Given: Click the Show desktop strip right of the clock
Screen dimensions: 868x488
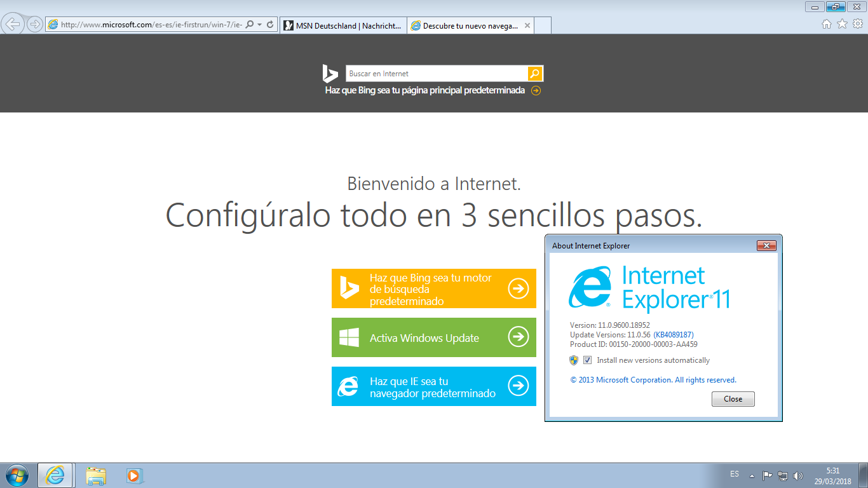Looking at the screenshot, I should (863, 475).
